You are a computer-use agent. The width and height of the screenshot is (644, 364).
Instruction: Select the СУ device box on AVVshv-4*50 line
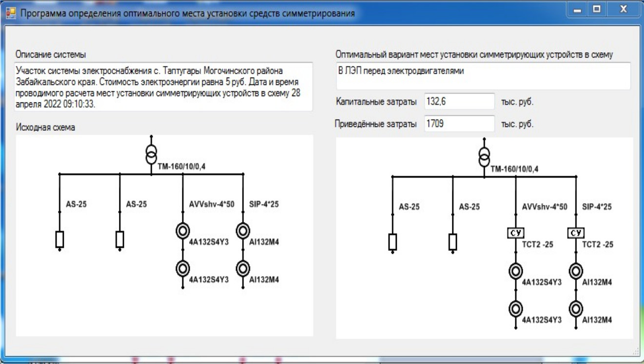click(x=515, y=233)
